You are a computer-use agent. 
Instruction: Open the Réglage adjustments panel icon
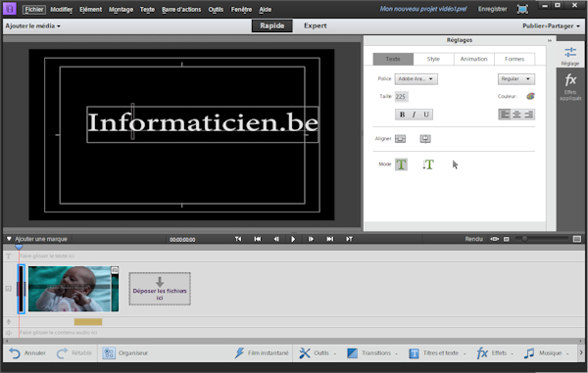tap(570, 56)
